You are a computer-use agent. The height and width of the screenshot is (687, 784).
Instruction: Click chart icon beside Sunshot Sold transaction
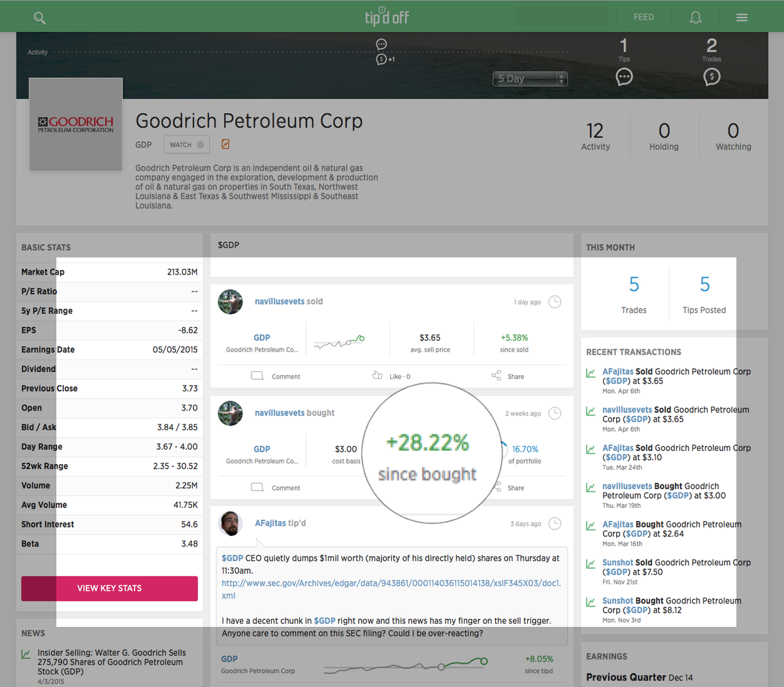(x=591, y=563)
